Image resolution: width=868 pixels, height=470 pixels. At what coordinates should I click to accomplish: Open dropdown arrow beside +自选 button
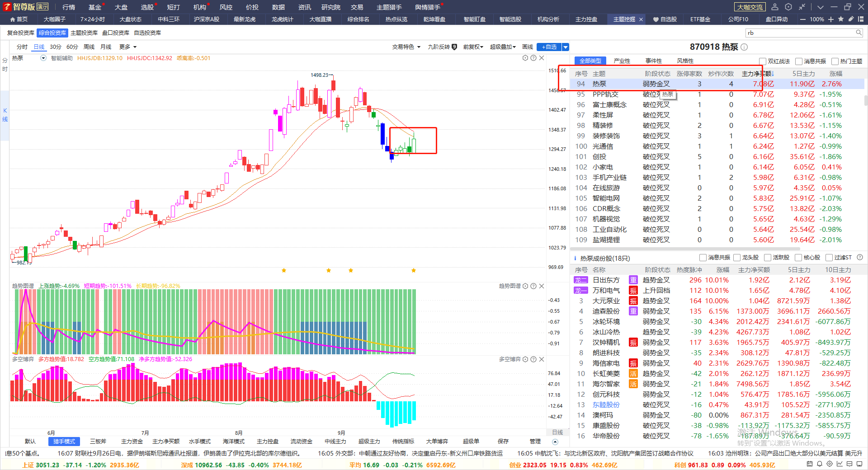pyautogui.click(x=566, y=47)
